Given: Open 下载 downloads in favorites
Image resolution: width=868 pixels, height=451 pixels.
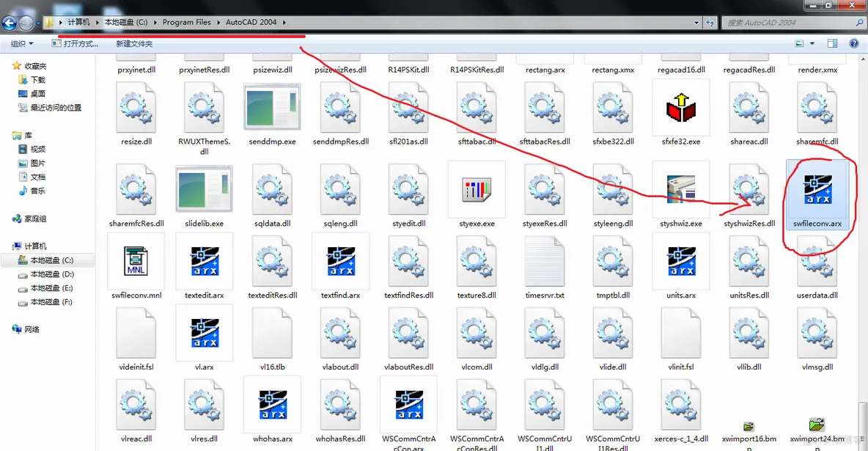Looking at the screenshot, I should 32,80.
